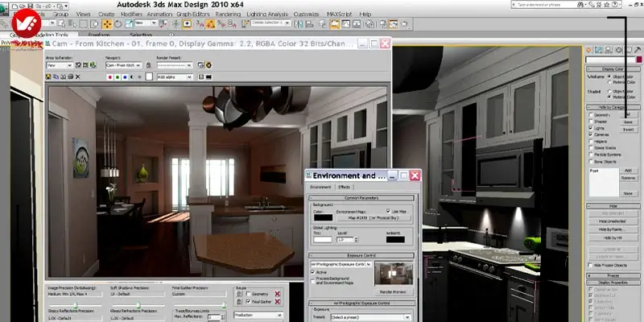Collapse the Common Parameters rollout
The image size is (644, 322).
point(361,198)
